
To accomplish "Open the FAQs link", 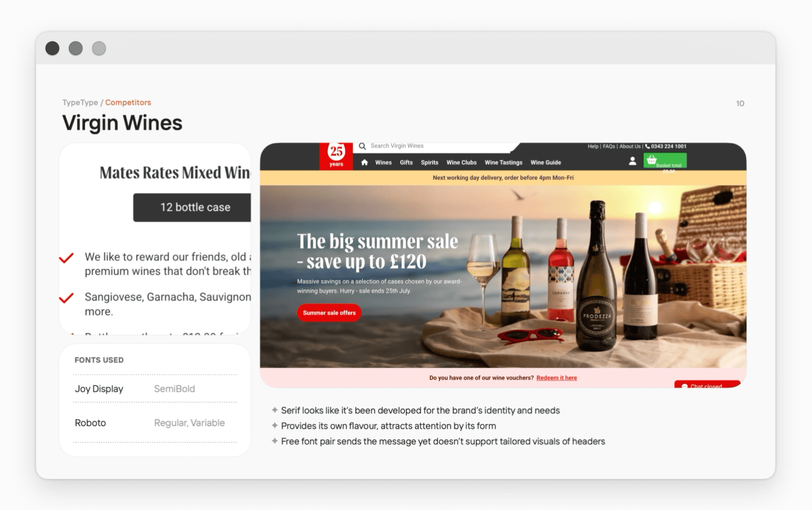I will pyautogui.click(x=609, y=146).
